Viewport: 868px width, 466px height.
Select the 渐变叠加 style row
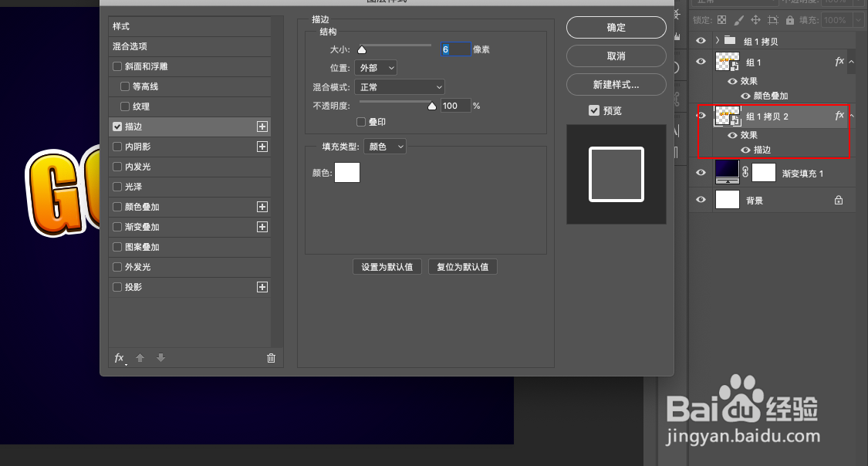pyautogui.click(x=190, y=227)
